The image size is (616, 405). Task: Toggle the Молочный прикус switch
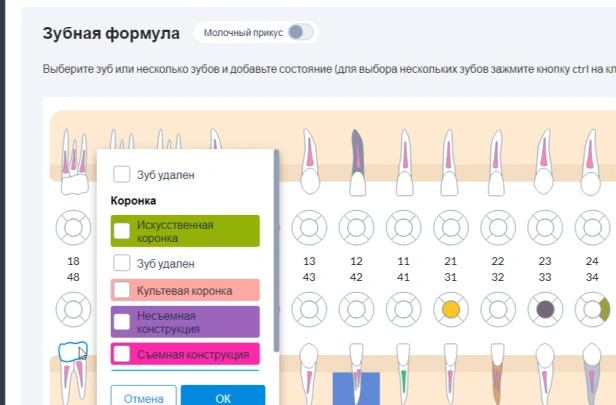point(299,33)
